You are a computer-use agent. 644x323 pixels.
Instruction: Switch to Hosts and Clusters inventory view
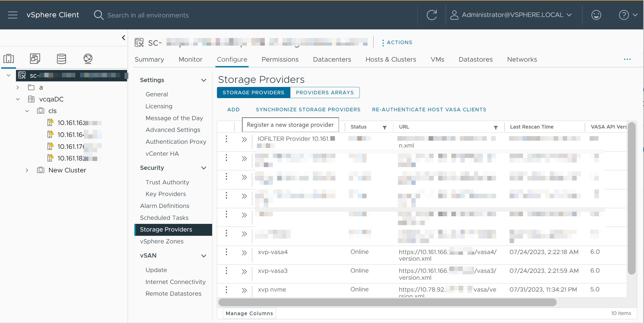[x=9, y=59]
